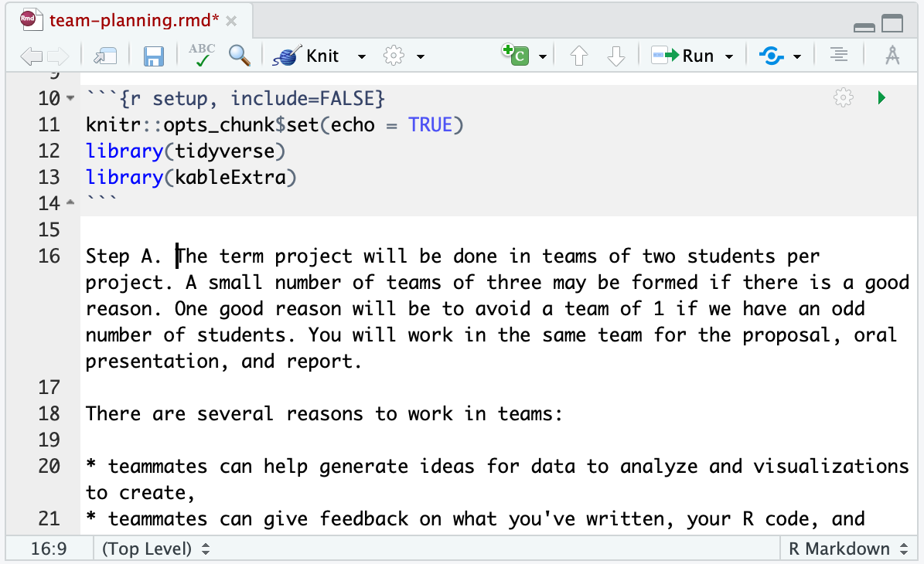Go to the next chunk

(615, 56)
